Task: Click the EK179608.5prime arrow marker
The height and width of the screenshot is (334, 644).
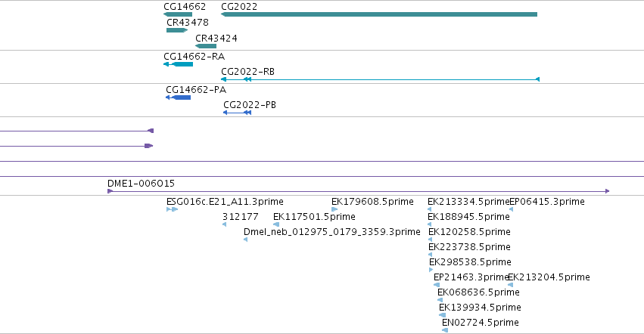Action: point(334,209)
